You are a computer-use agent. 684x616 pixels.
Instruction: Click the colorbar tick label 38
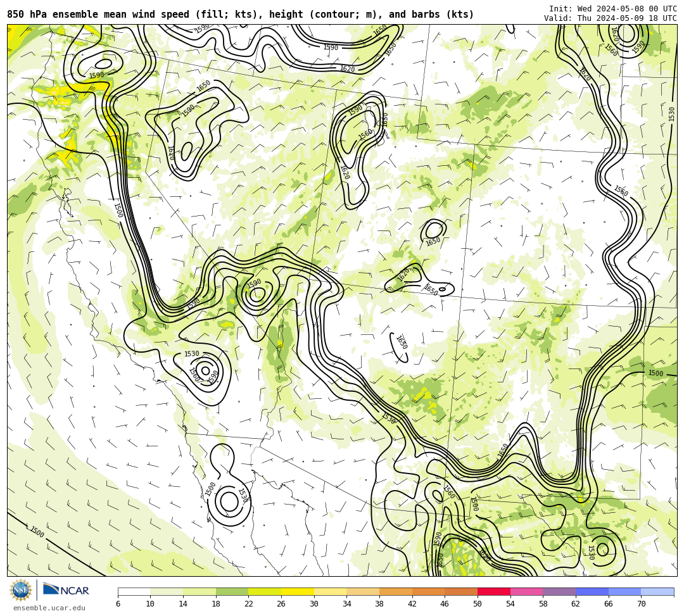[379, 604]
